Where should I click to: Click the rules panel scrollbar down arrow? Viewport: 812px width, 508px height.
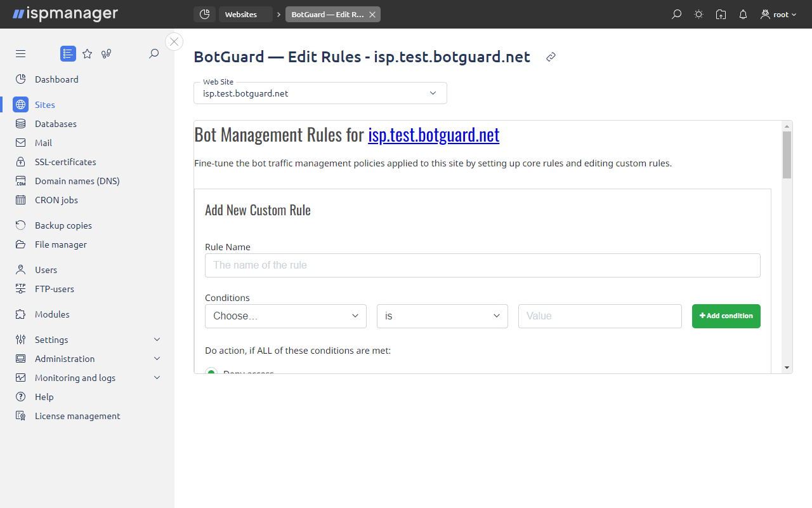(x=787, y=368)
